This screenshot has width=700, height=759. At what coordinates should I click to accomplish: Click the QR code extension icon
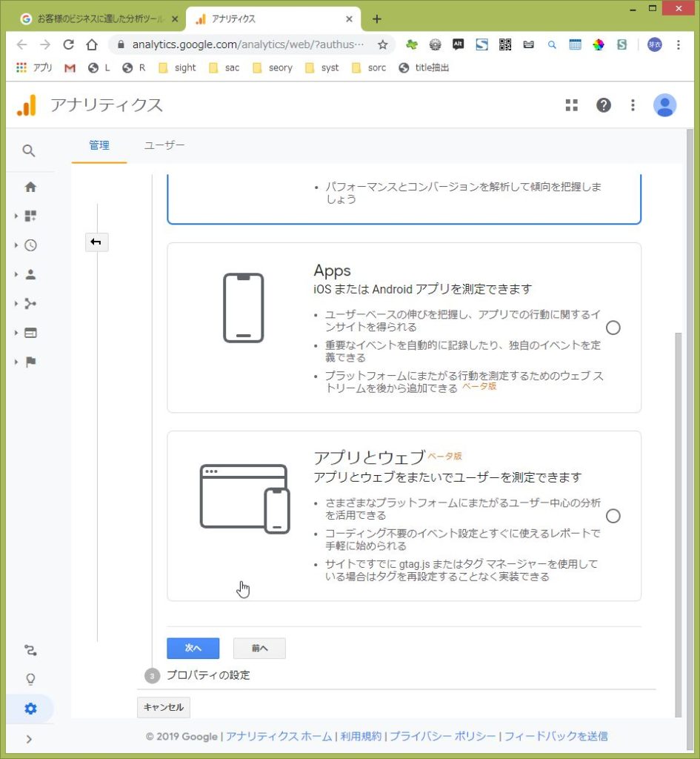point(505,44)
